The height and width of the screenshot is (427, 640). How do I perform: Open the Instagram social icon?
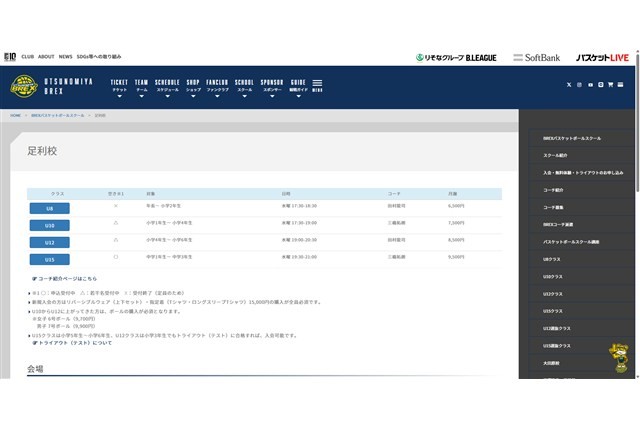[x=577, y=85]
